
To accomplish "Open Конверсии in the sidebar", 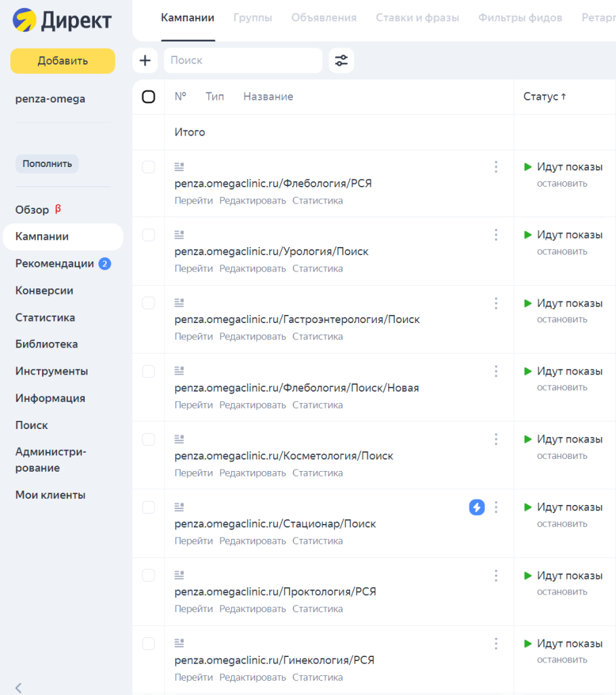I will coord(44,290).
